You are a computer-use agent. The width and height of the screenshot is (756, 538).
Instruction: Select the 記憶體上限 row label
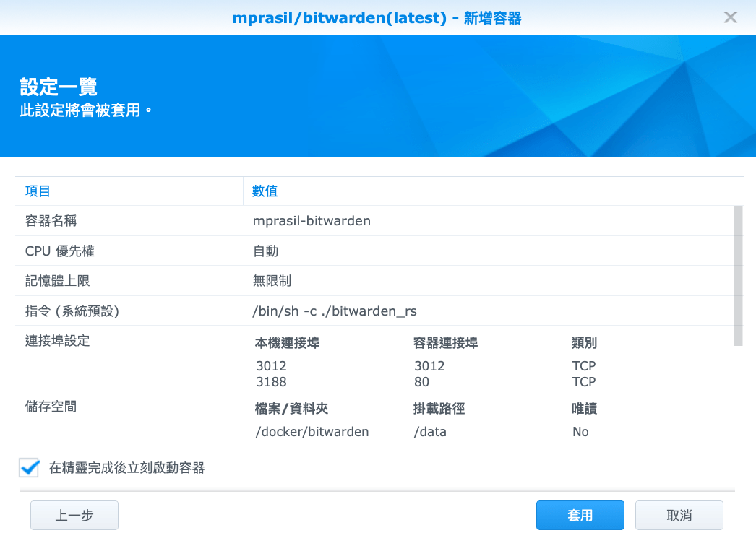coord(57,281)
